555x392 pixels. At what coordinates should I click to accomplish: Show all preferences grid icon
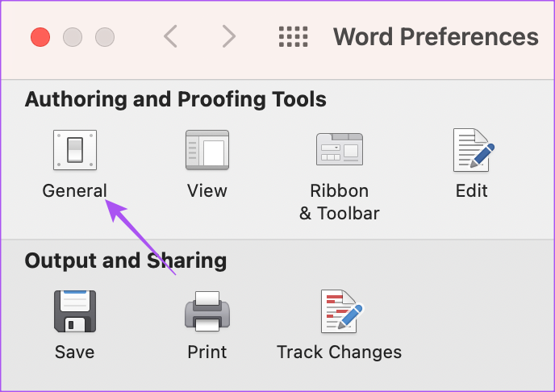click(x=293, y=37)
